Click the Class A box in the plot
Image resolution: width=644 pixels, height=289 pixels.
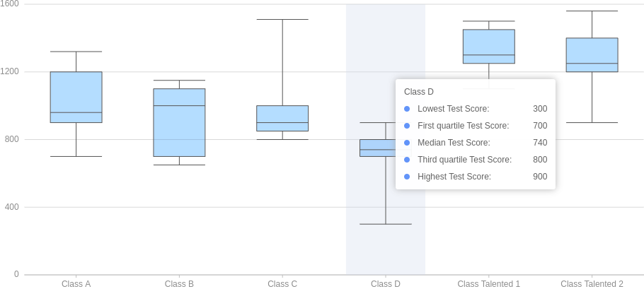(76, 97)
